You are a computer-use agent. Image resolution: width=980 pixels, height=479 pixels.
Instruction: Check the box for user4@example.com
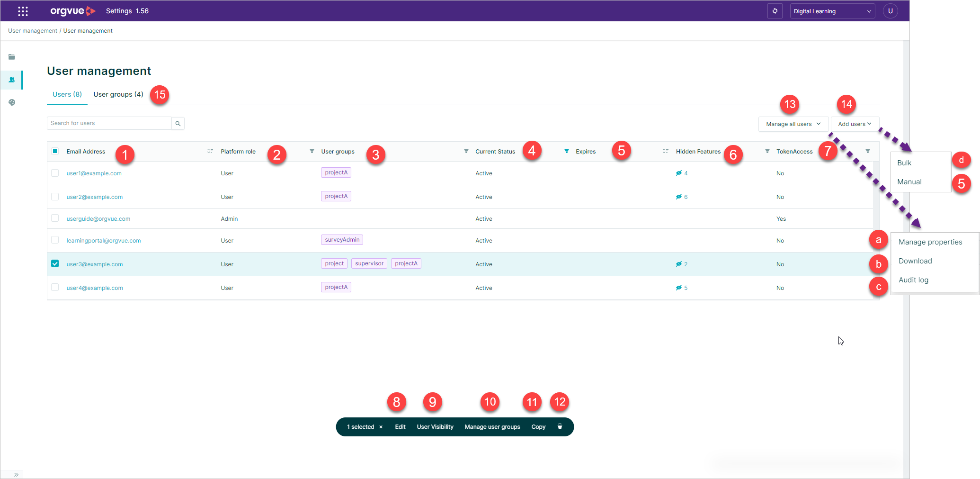[55, 288]
